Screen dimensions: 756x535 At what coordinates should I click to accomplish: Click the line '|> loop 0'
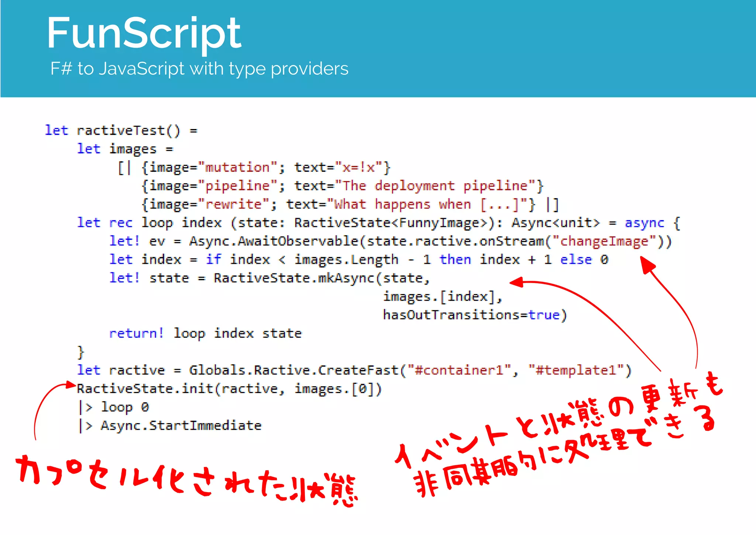114,407
